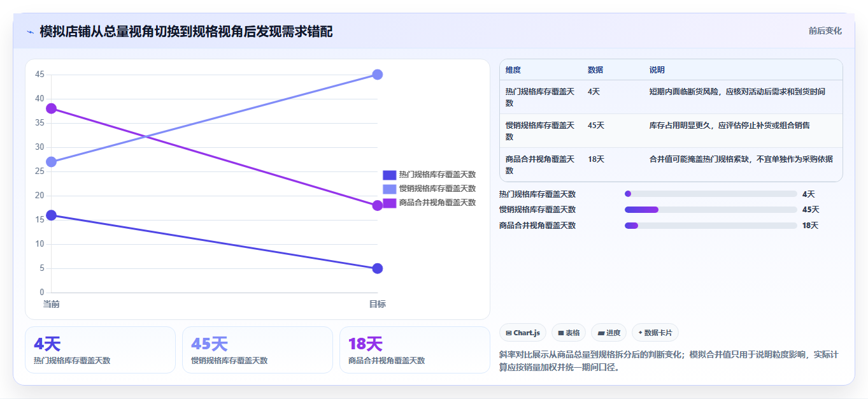The width and height of the screenshot is (868, 399).
Task: Click the lightning icon beside the header title
Action: click(x=31, y=32)
